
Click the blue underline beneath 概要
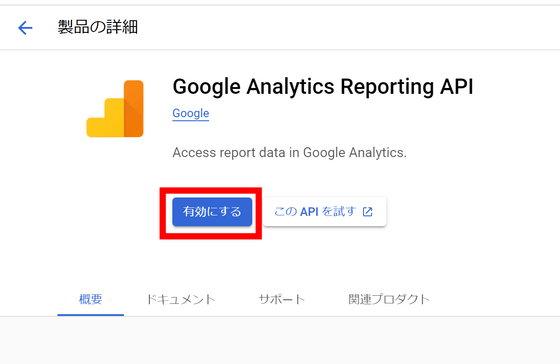pyautogui.click(x=90, y=315)
